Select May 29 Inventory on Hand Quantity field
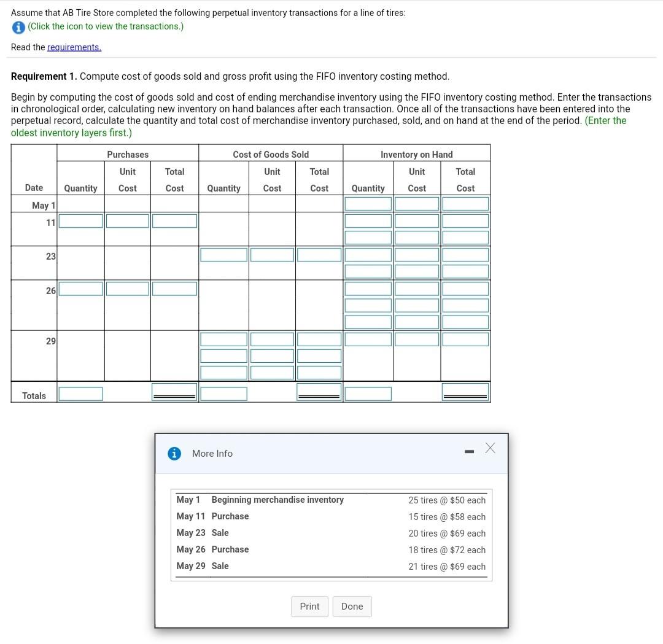This screenshot has width=663, height=644. (x=368, y=339)
